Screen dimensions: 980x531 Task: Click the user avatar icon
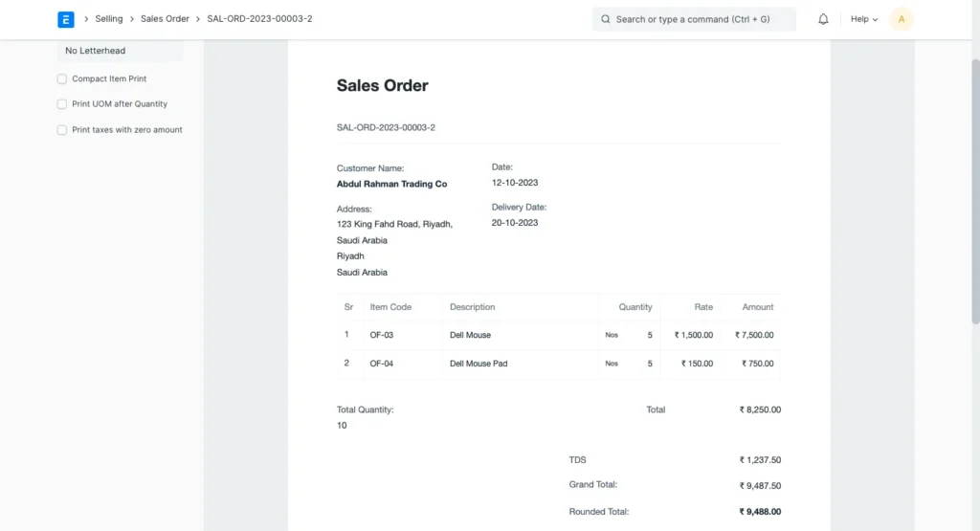pyautogui.click(x=902, y=19)
